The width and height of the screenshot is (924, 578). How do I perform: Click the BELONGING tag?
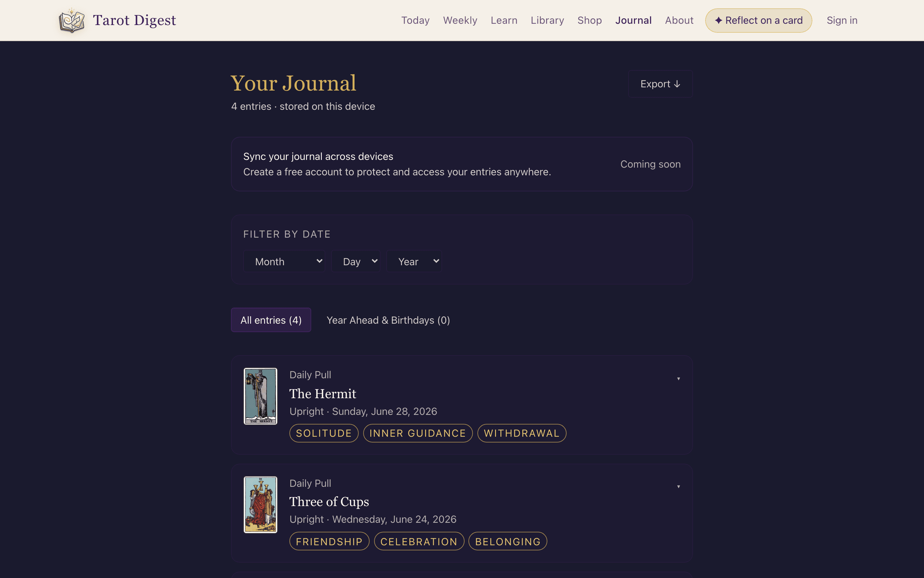(508, 541)
